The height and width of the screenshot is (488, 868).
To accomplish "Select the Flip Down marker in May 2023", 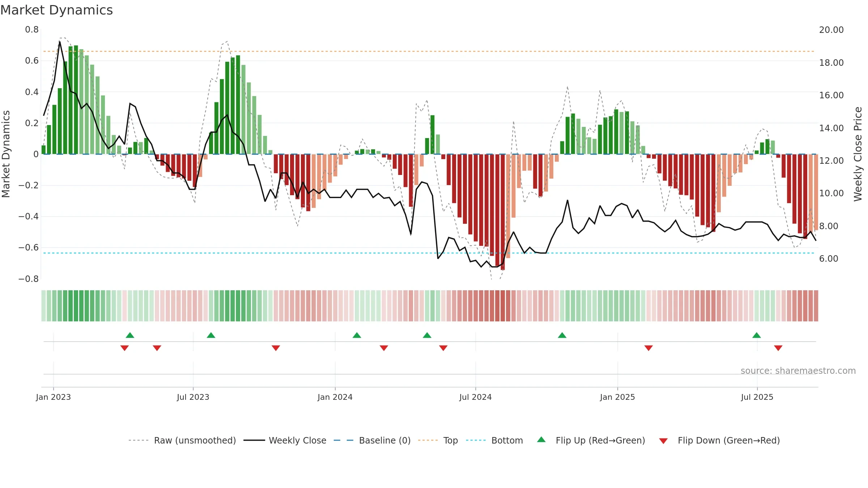I will pyautogui.click(x=157, y=348).
